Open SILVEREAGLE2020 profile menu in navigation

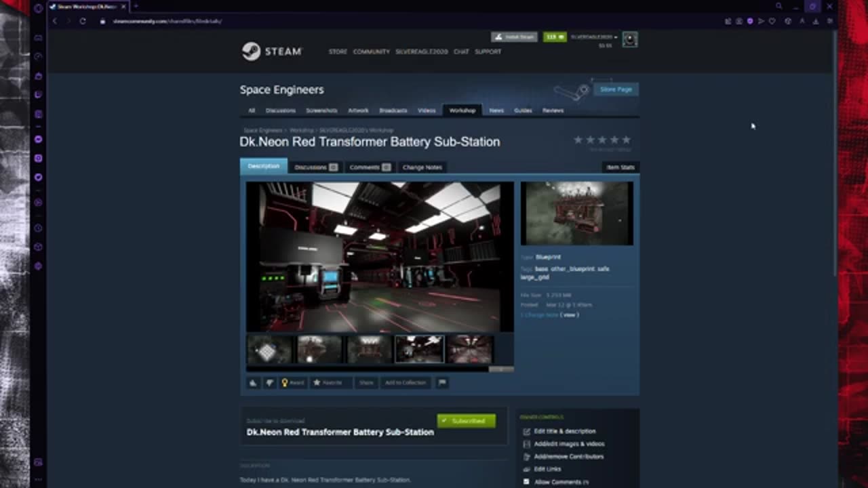[x=422, y=52]
